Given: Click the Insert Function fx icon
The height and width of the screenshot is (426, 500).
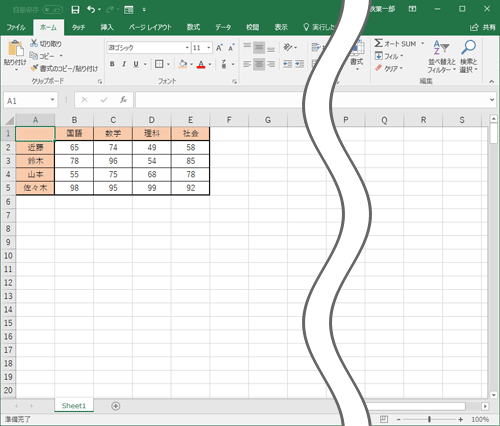Looking at the screenshot, I should 123,100.
